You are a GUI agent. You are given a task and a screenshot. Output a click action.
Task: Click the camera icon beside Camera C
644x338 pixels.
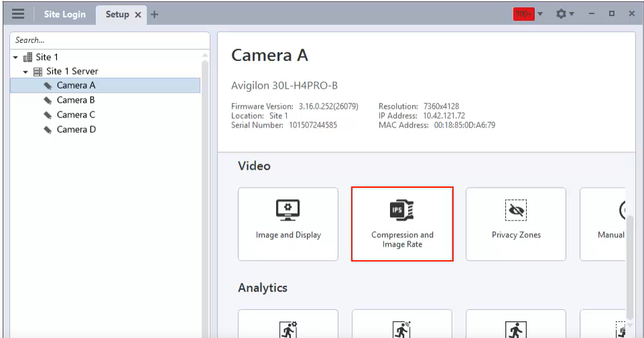click(x=48, y=115)
